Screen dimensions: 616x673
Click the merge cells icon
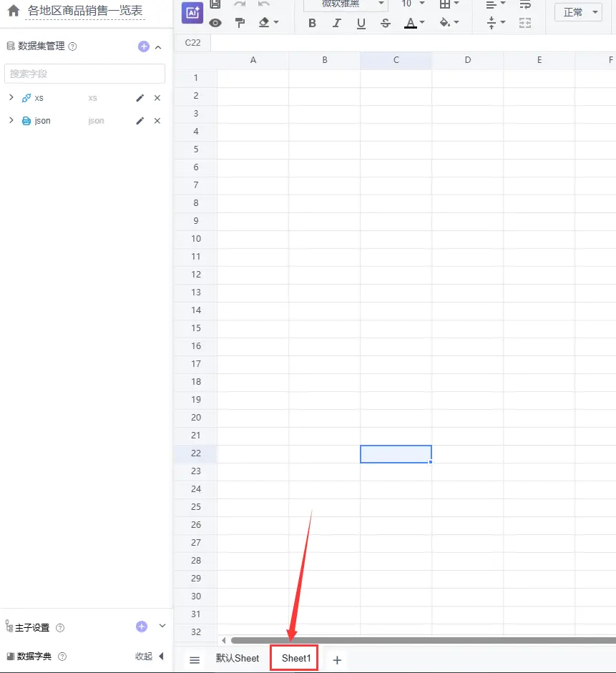click(x=525, y=23)
